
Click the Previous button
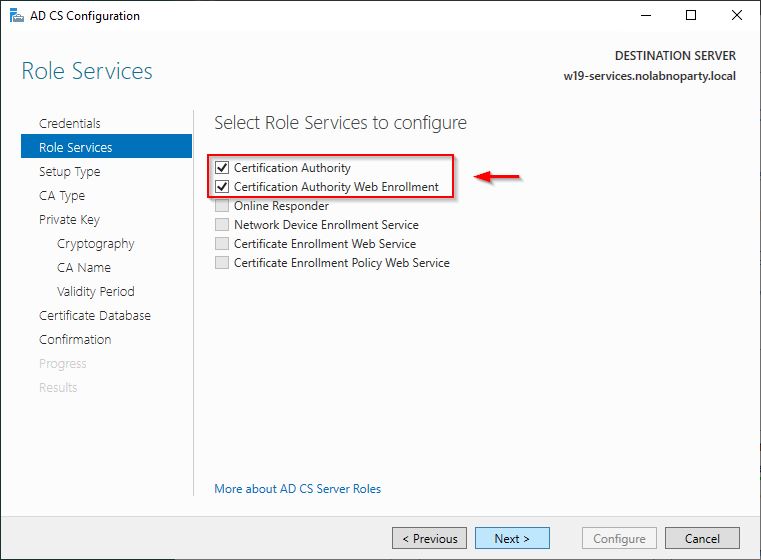(x=430, y=538)
